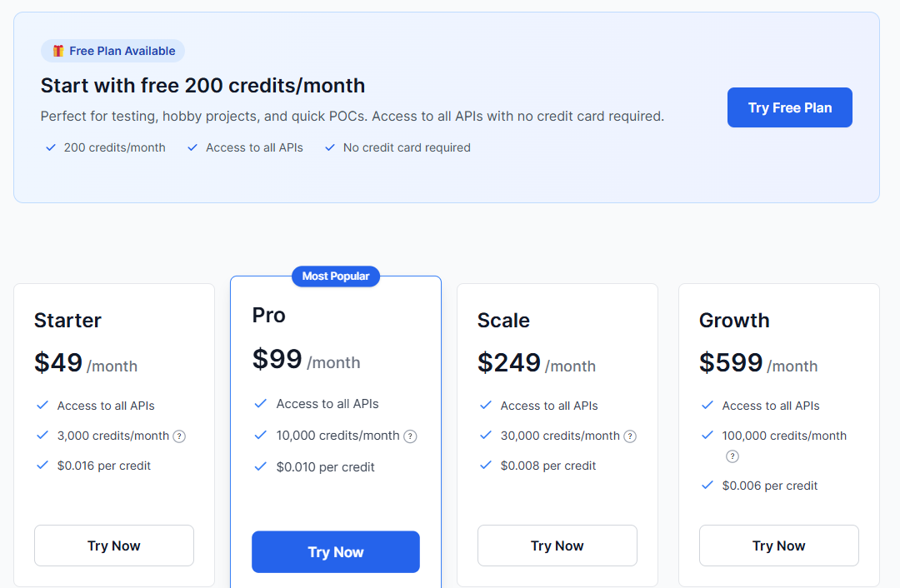Image resolution: width=900 pixels, height=588 pixels.
Task: Open help icon beside 10,000 credits/month
Action: coord(410,436)
